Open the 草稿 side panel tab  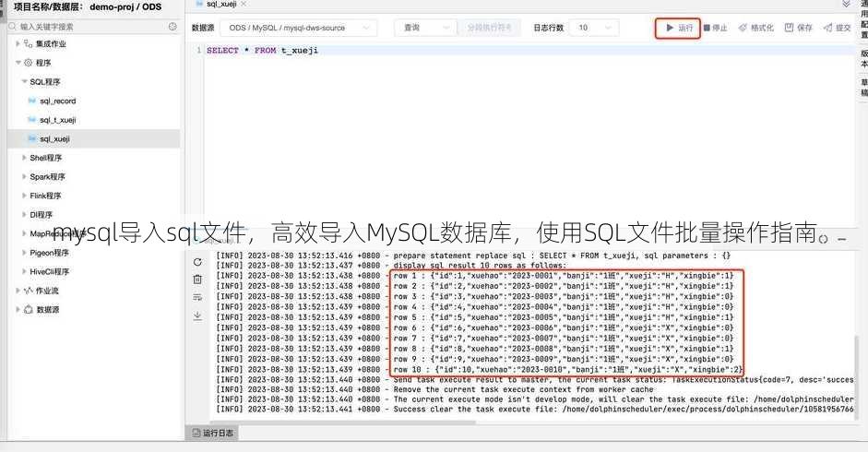coord(863,88)
